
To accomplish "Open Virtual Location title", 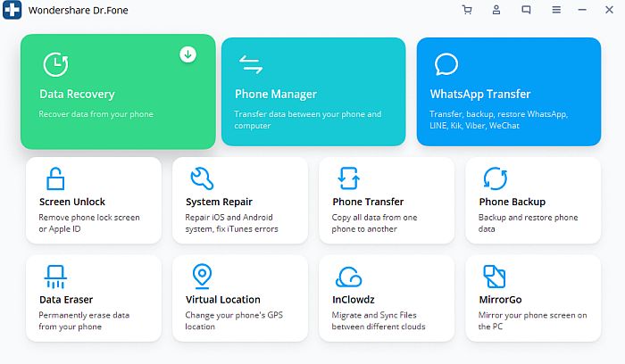I will pyautogui.click(x=223, y=300).
